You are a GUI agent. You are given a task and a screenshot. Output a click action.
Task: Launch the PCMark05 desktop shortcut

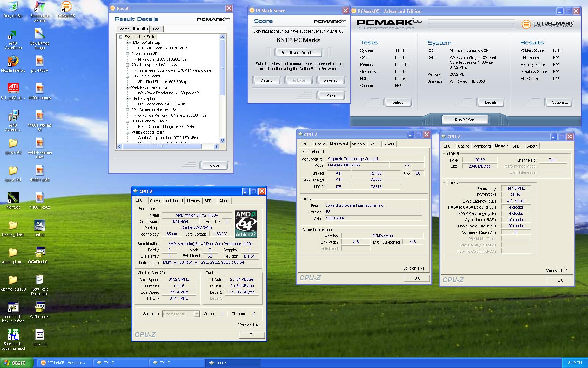pos(66,9)
